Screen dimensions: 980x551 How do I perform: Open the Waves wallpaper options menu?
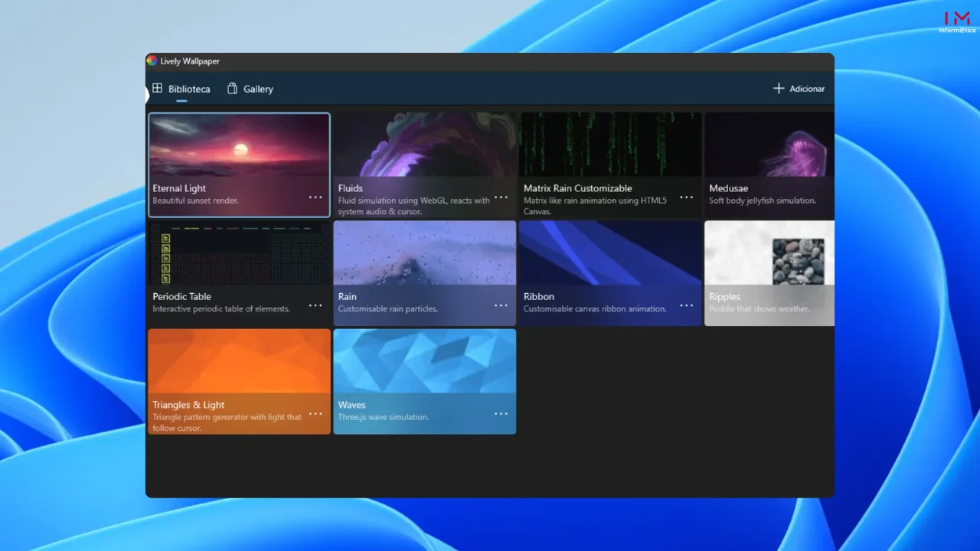pyautogui.click(x=501, y=414)
